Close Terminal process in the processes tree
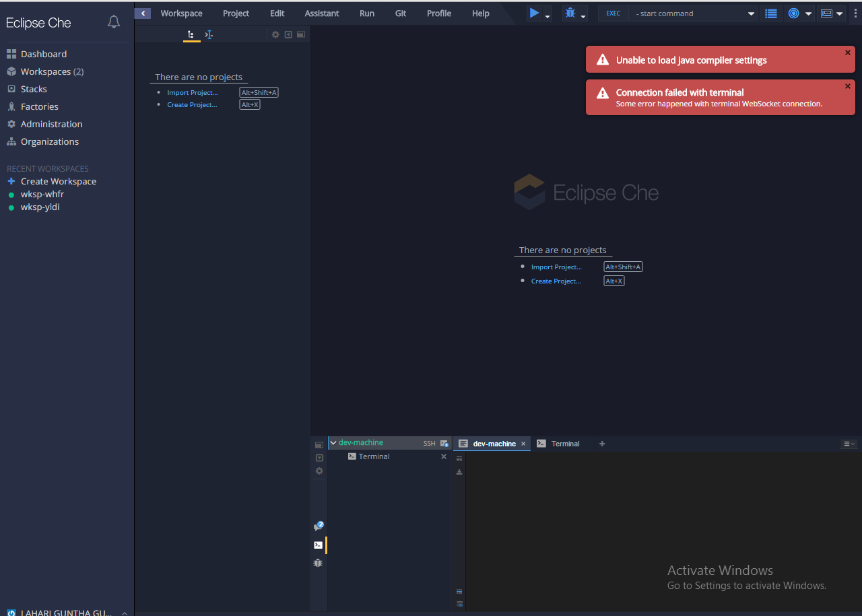862x616 pixels. point(444,456)
